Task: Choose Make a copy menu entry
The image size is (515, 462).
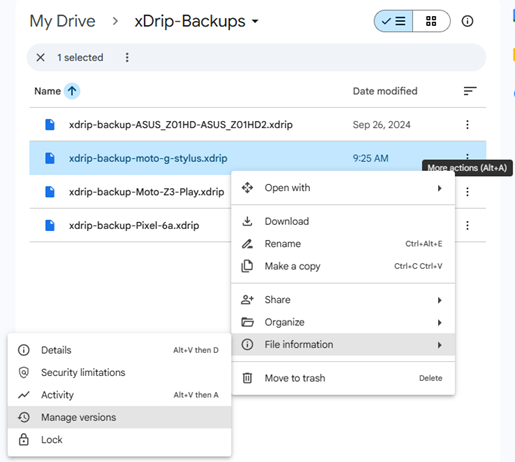Action: (x=343, y=266)
